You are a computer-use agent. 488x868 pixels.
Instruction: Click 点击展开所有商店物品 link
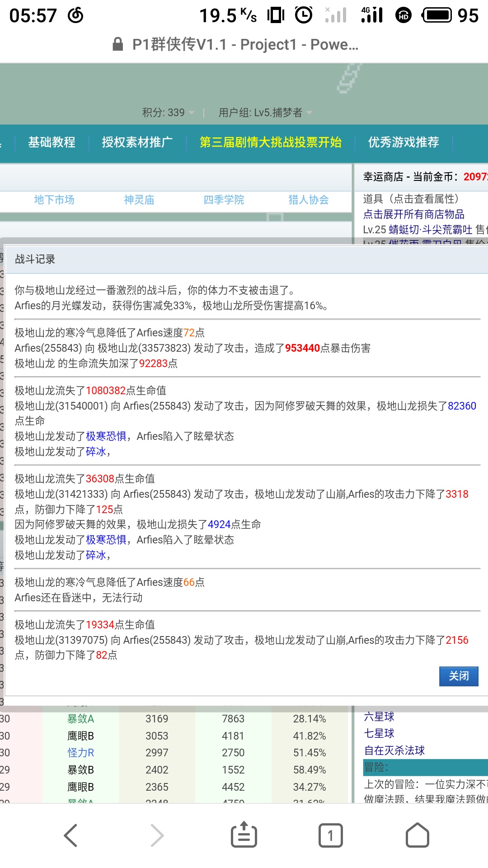(414, 214)
